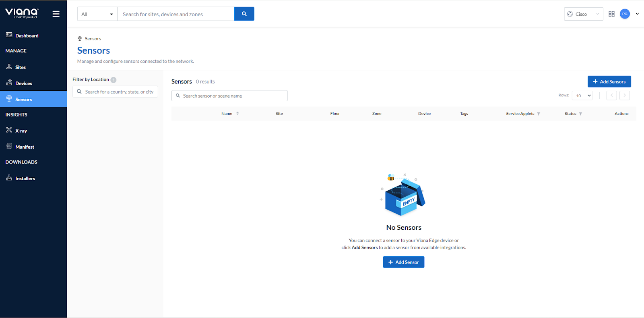
Task: Open the Manifest sidebar item
Action: tap(25, 147)
